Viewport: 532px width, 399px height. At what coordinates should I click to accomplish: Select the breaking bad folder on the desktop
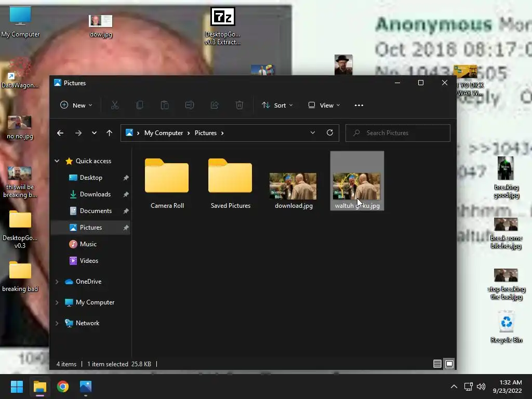[x=20, y=276]
